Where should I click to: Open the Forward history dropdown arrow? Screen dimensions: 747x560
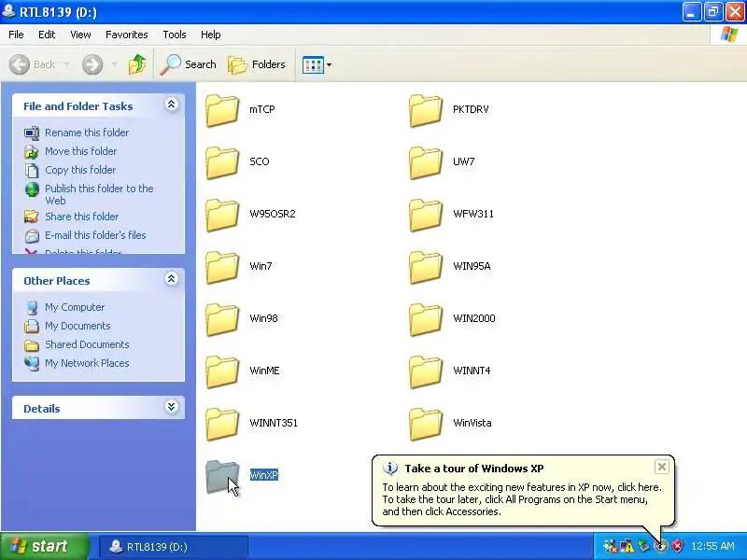tap(114, 64)
